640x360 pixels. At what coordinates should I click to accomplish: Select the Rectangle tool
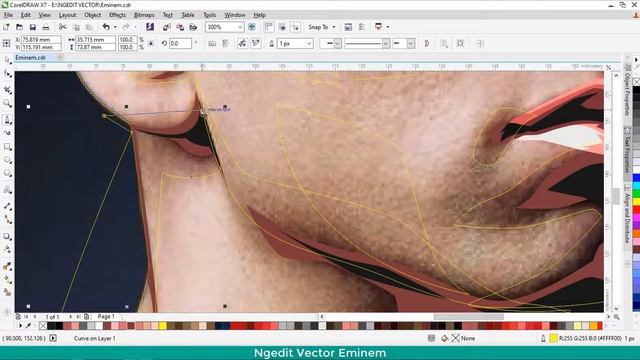[x=7, y=147]
